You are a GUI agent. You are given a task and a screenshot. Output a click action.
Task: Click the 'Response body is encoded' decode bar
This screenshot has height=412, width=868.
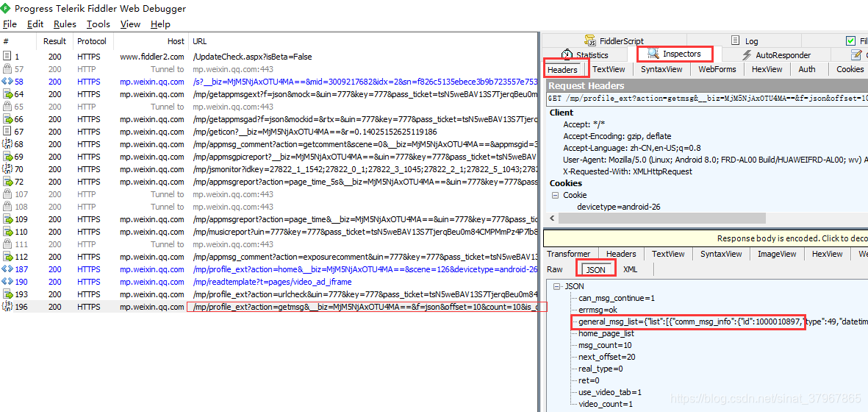point(706,238)
